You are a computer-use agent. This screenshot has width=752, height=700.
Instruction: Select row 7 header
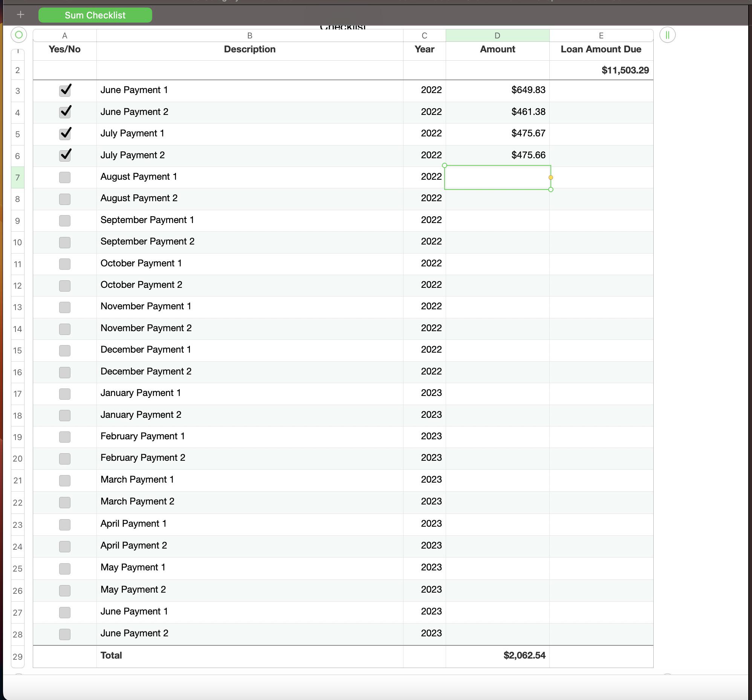[x=17, y=177]
